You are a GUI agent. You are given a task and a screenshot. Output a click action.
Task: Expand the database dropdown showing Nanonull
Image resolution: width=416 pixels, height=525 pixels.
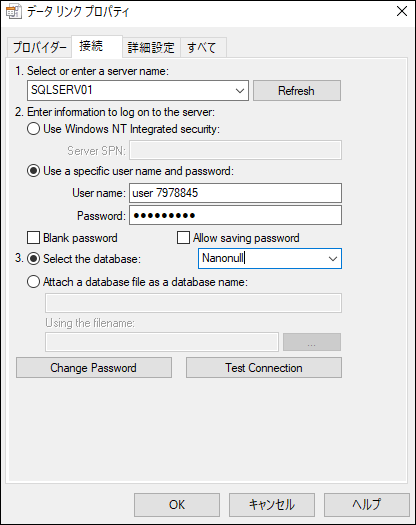(333, 258)
